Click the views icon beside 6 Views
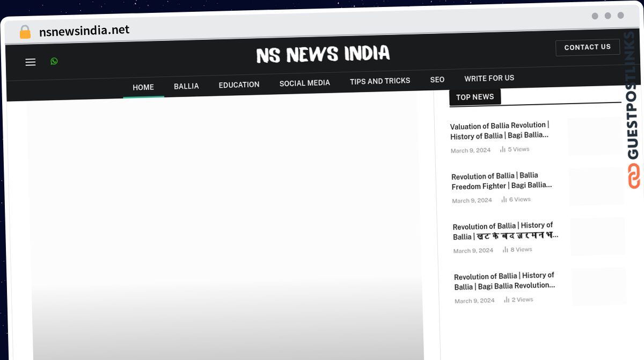Viewport: 644px width, 360px height. pyautogui.click(x=504, y=199)
